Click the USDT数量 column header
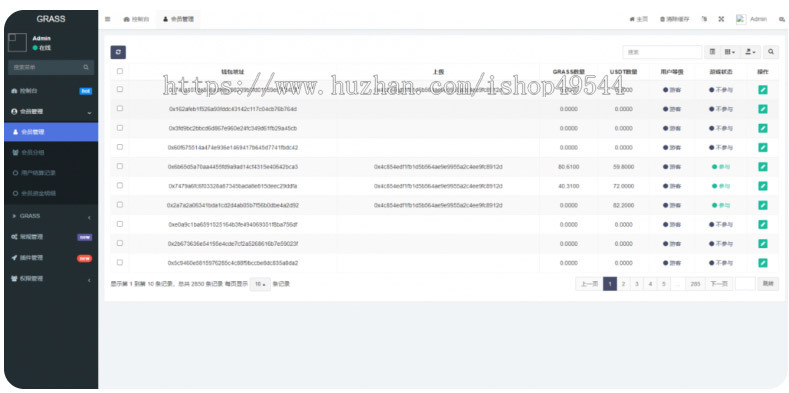 623,71
